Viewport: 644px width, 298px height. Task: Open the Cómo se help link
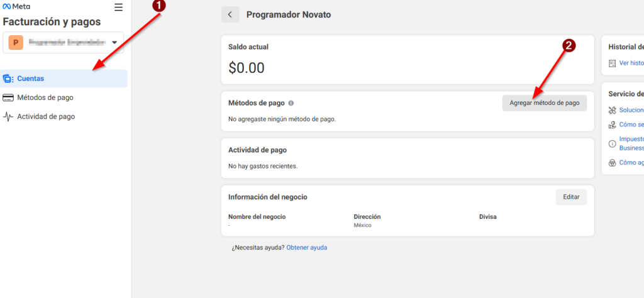pos(631,124)
